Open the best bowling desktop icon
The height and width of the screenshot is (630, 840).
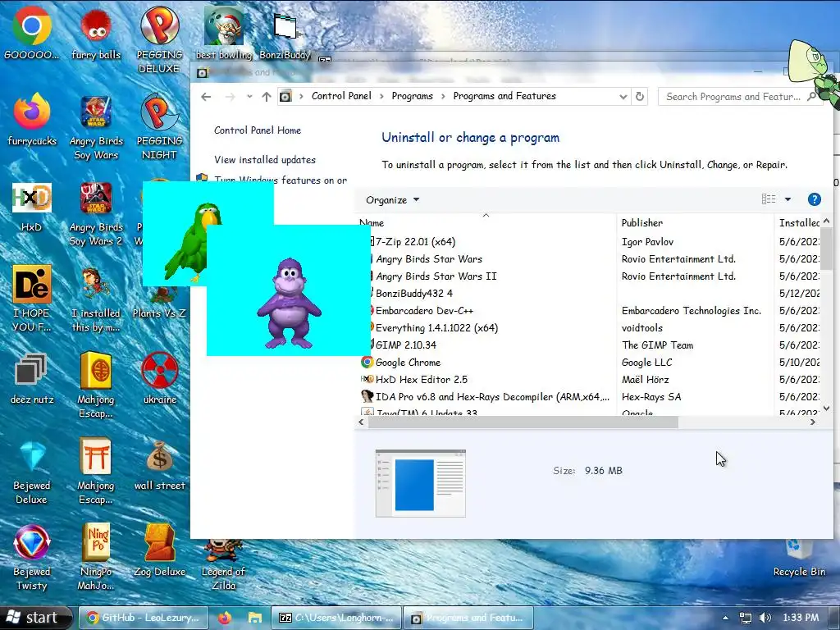[x=224, y=33]
